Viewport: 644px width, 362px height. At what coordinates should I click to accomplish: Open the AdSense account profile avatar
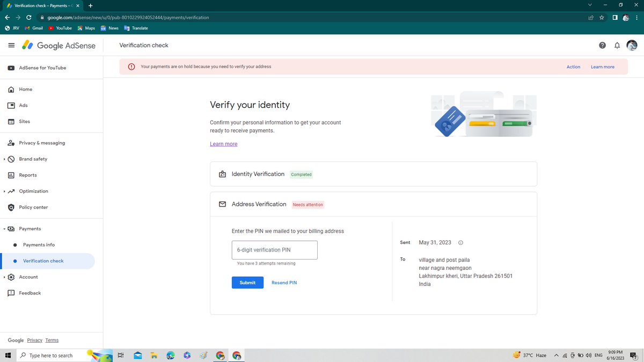click(632, 46)
